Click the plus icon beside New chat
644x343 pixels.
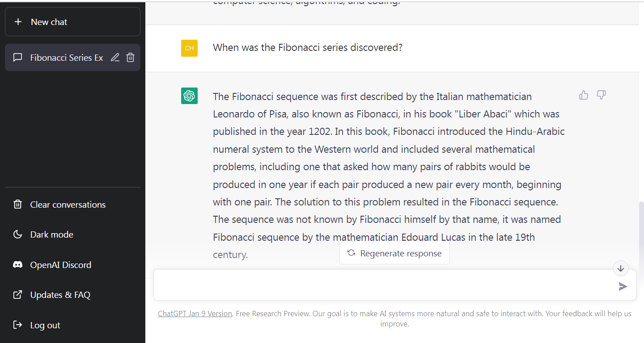(x=18, y=22)
